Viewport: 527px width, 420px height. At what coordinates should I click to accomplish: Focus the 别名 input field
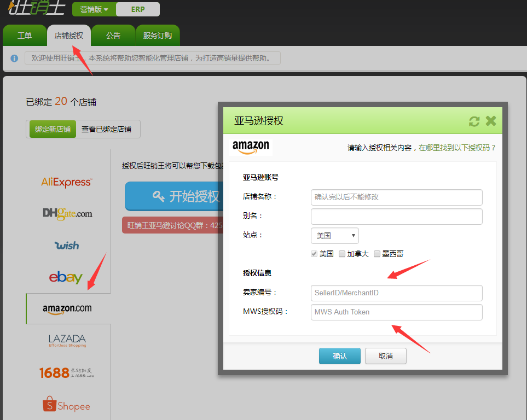coord(397,217)
